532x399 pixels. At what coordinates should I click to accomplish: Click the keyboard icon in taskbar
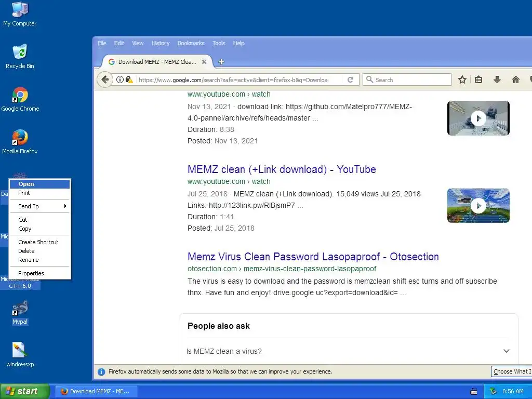pyautogui.click(x=474, y=392)
